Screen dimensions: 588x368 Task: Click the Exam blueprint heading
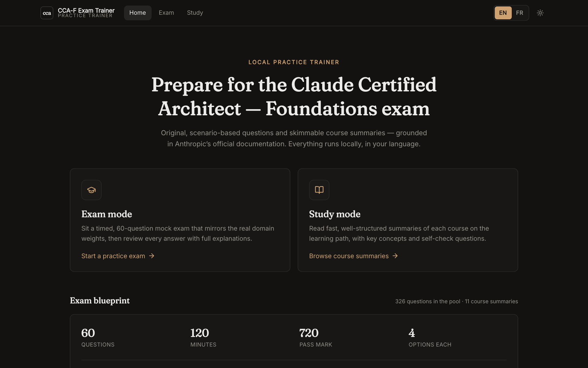[100, 301]
